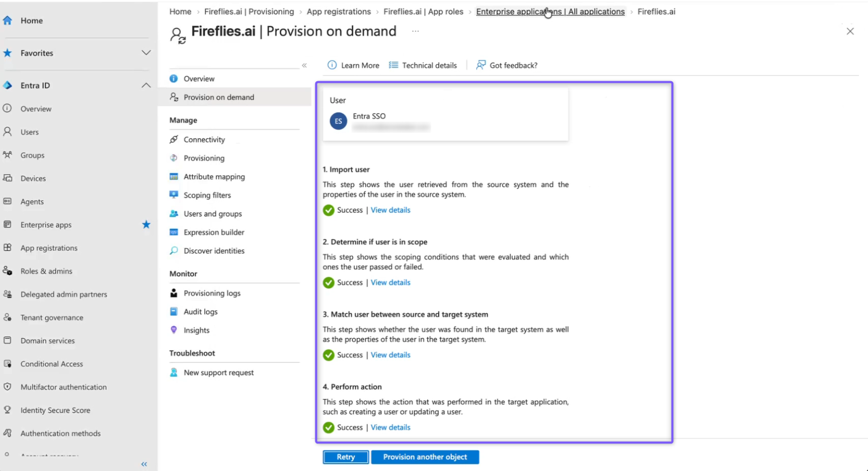The image size is (868, 471).
Task: Collapse the resource menu double-chevron
Action: (304, 65)
